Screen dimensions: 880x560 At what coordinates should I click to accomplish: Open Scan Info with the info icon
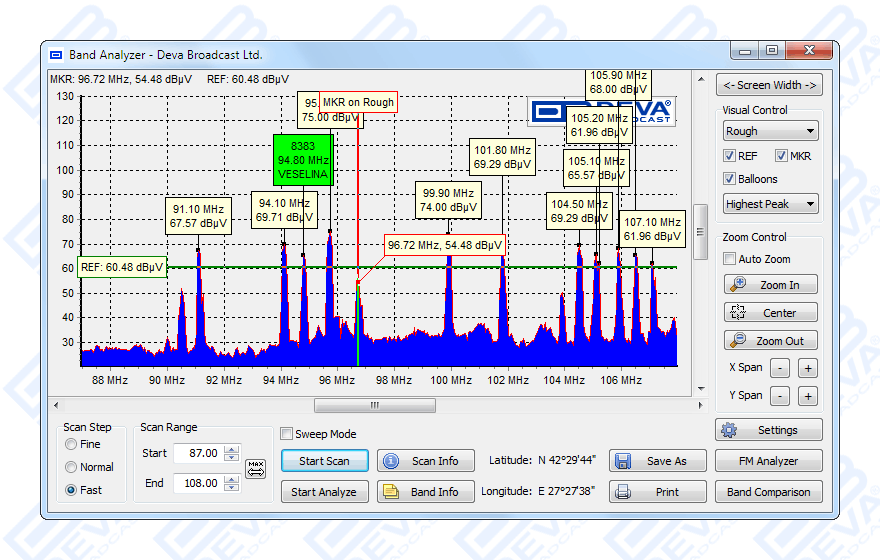[x=426, y=461]
